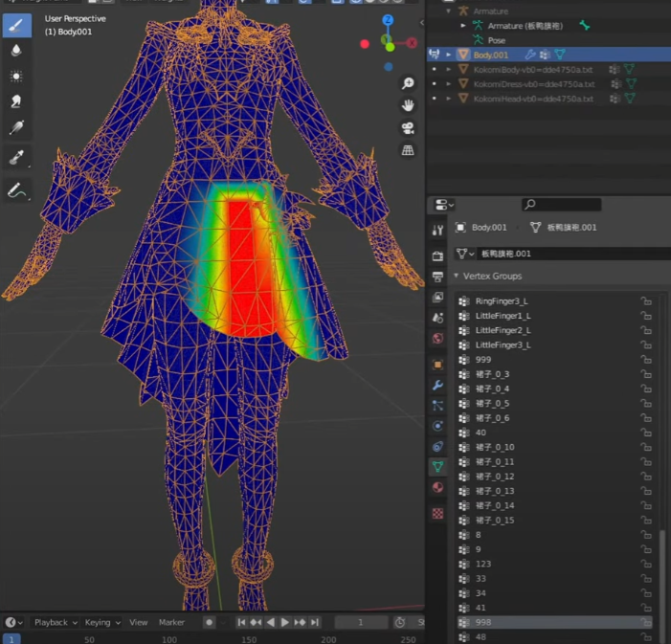Open the Playback dropdown in timeline

click(56, 622)
